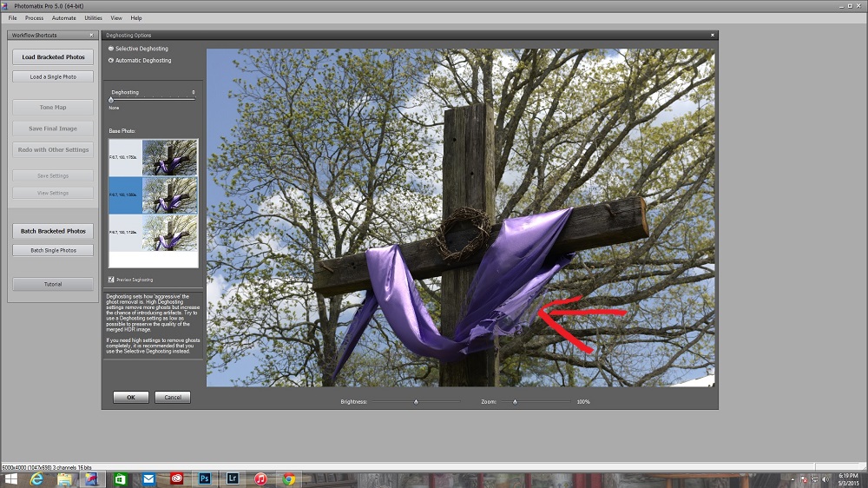Select the Selective Deghosting radio button
This screenshot has width=868, height=488.
pos(111,49)
